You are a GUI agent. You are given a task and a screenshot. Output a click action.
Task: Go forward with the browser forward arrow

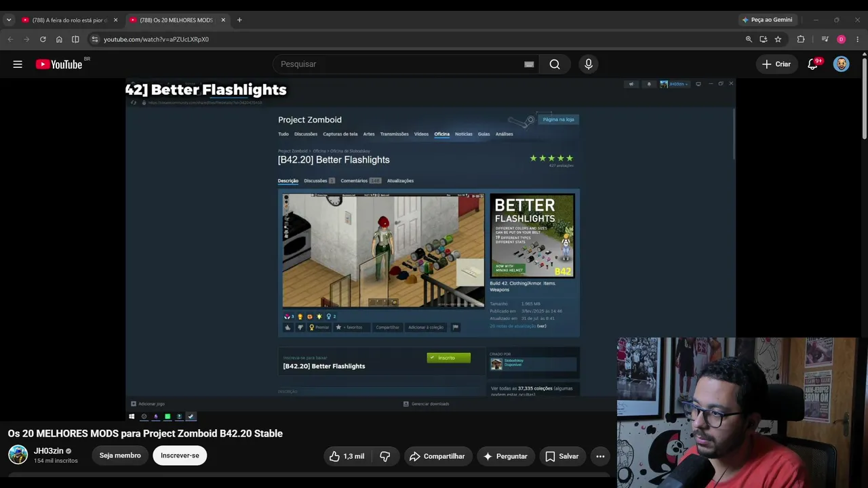(26, 39)
